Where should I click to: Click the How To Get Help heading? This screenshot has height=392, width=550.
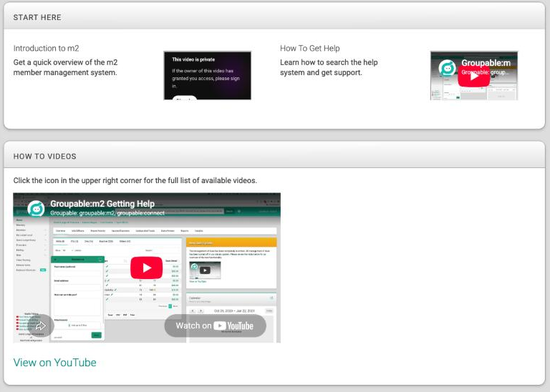click(x=309, y=49)
